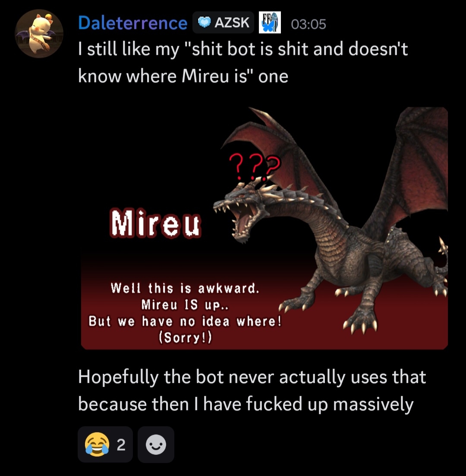
Task: Open the add reaction smiley button
Action: tap(156, 444)
